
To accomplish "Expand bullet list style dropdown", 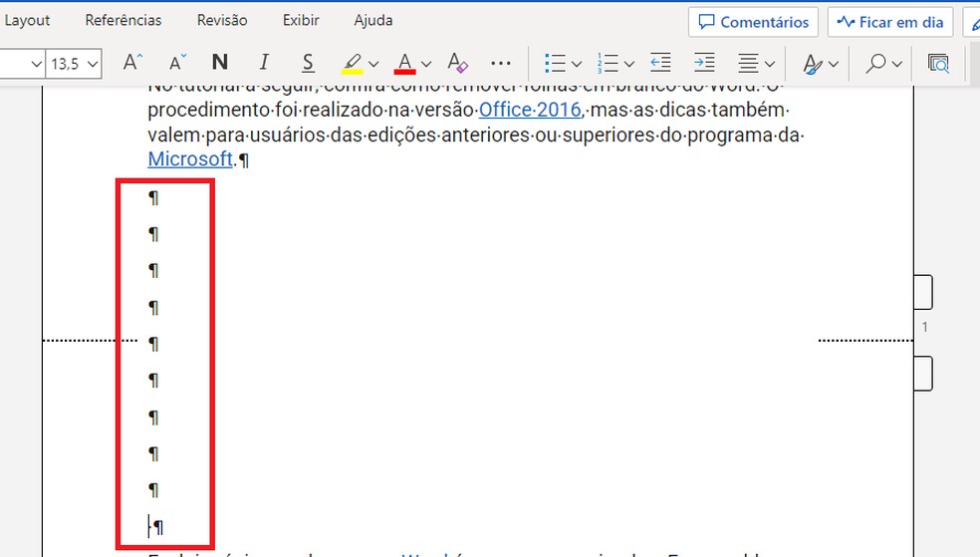I will tap(577, 64).
